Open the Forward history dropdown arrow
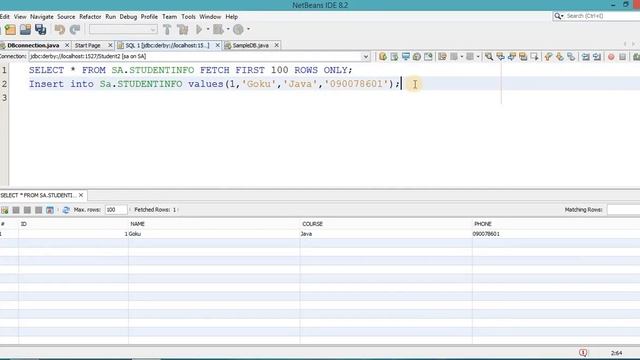Image resolution: width=640 pixels, height=360 pixels. (x=478, y=57)
